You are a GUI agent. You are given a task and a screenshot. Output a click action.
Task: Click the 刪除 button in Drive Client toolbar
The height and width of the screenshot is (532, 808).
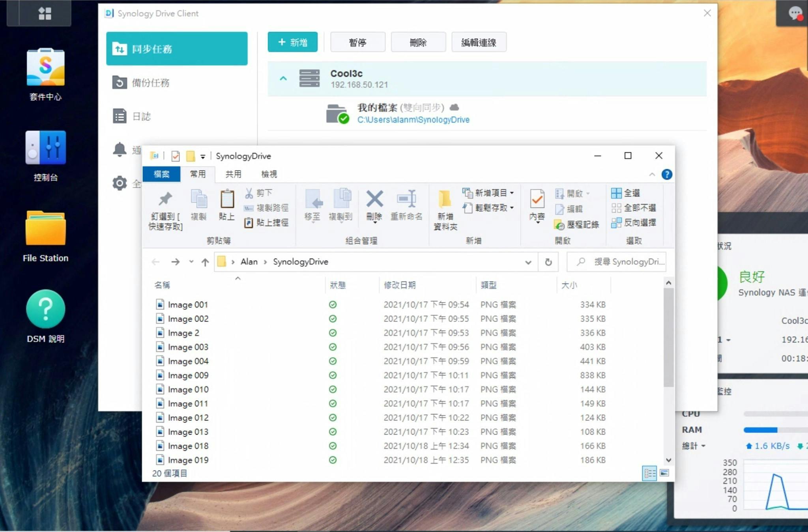418,42
